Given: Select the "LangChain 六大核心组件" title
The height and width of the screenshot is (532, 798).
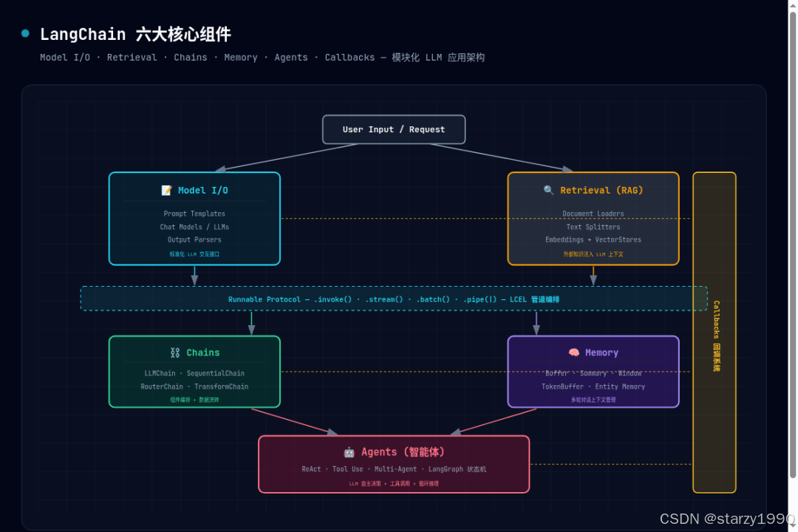Looking at the screenshot, I should coord(135,34).
